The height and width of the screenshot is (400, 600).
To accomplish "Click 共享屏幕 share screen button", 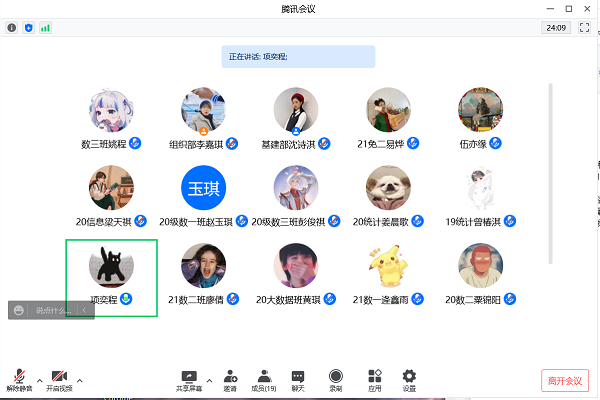I will [189, 379].
